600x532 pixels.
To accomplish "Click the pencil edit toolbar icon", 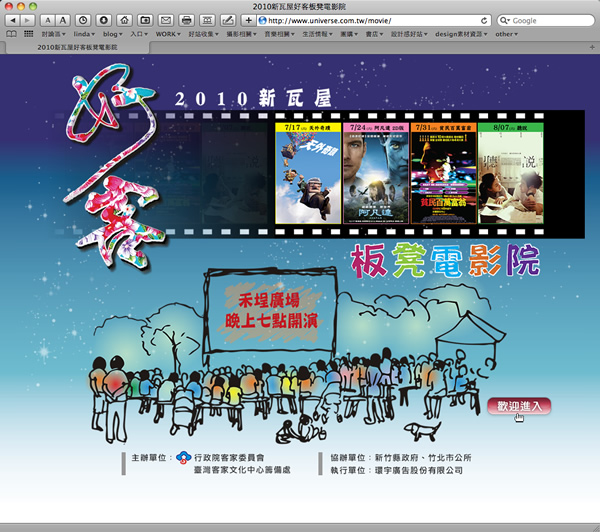I will (x=228, y=20).
